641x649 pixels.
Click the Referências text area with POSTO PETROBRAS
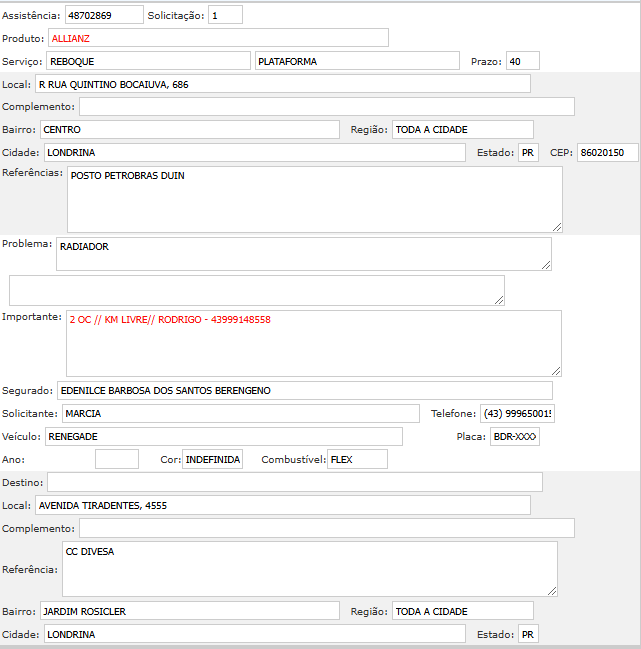coord(314,198)
